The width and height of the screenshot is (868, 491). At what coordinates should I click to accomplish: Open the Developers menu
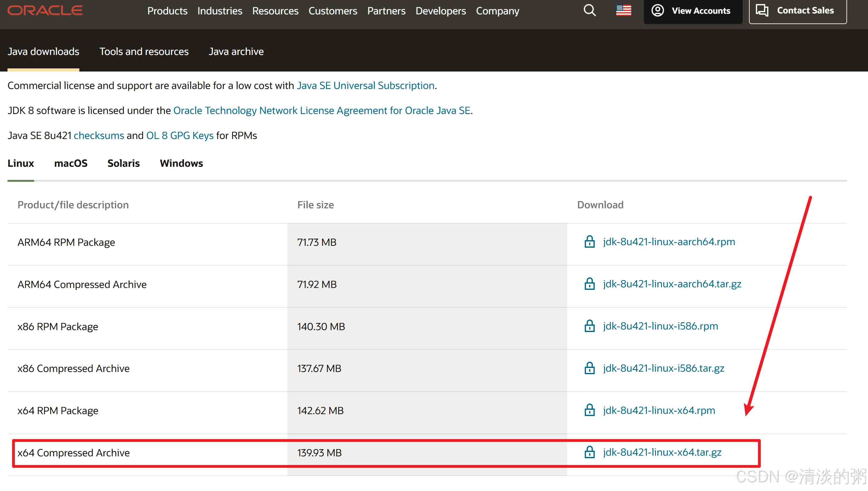pos(440,11)
